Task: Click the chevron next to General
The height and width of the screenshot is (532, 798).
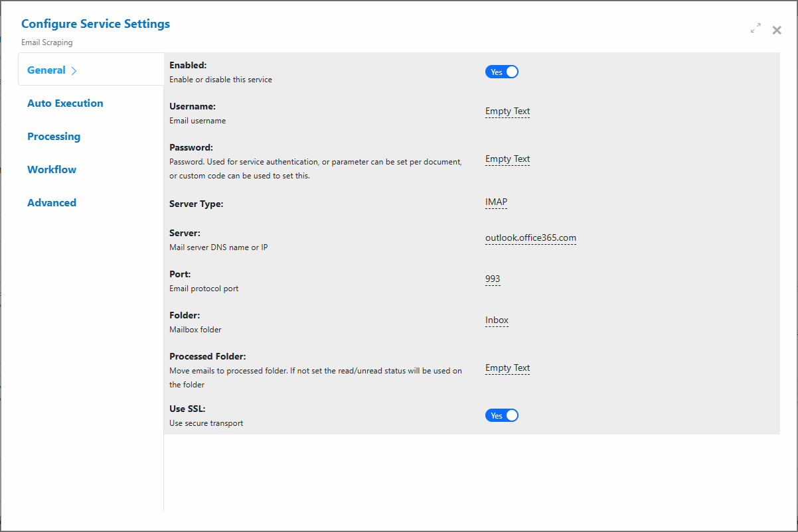Action: [74, 70]
